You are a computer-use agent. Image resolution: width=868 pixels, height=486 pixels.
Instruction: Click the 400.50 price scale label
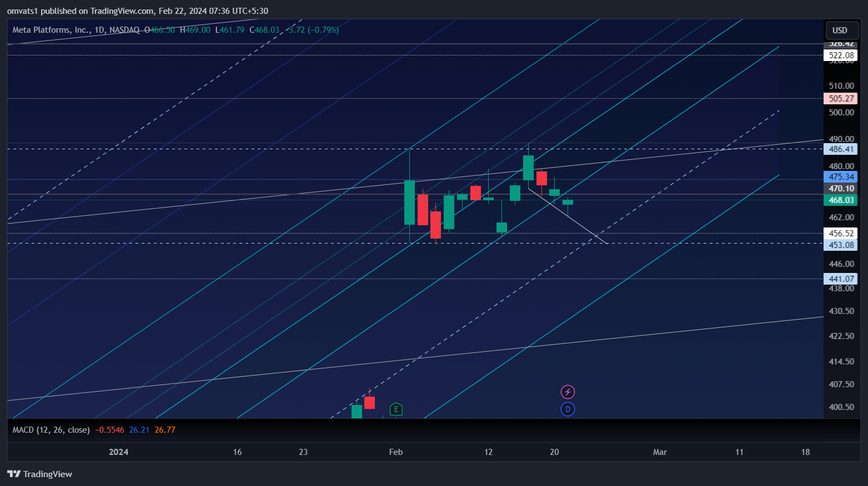click(x=841, y=407)
